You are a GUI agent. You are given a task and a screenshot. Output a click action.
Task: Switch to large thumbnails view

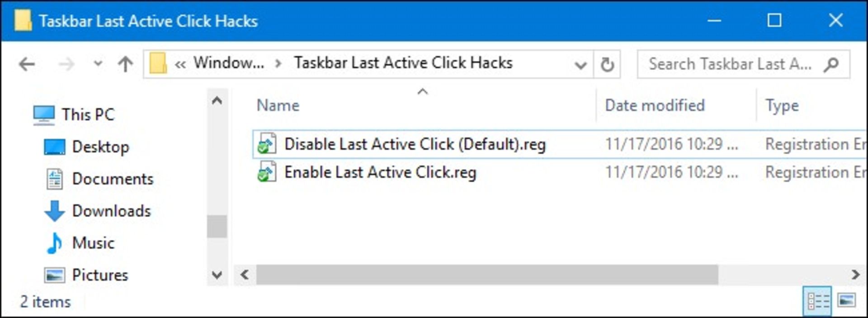(x=846, y=300)
